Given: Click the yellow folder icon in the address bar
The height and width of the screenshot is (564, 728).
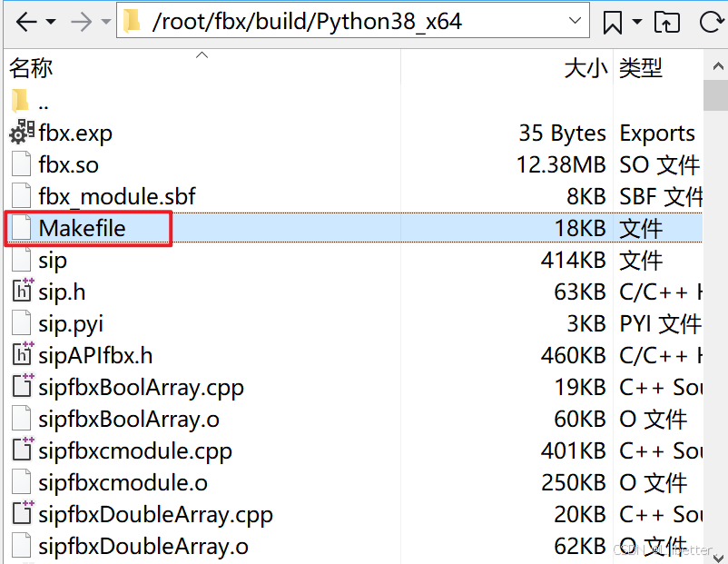Looking at the screenshot, I should point(133,19).
